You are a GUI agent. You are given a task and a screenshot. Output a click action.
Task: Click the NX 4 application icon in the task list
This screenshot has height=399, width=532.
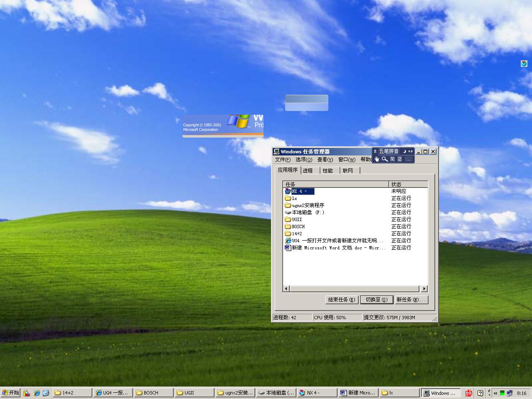coord(288,191)
